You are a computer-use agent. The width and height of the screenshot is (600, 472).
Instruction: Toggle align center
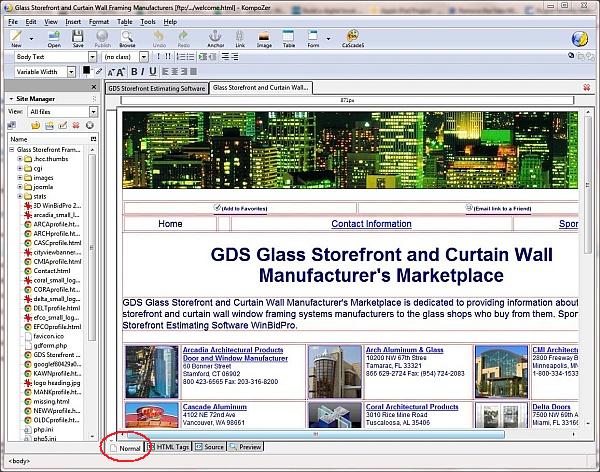[x=175, y=72]
